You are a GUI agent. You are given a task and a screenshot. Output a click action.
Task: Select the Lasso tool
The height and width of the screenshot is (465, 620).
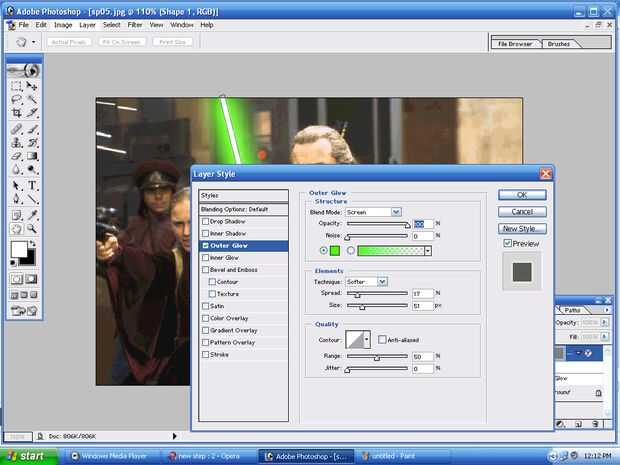16,100
